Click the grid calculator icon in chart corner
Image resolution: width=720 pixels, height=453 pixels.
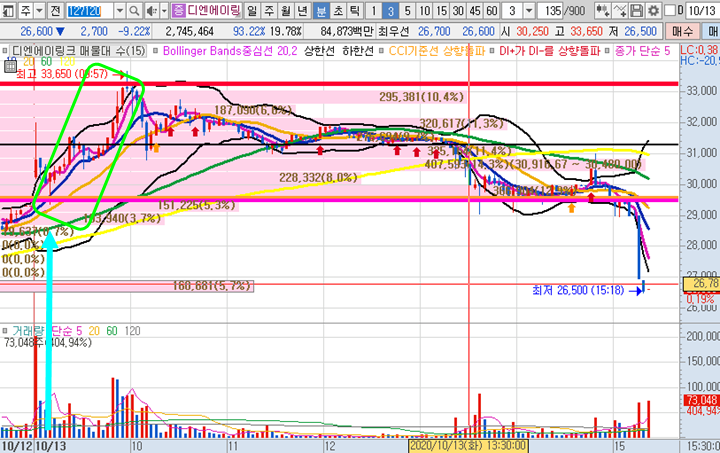point(10,67)
